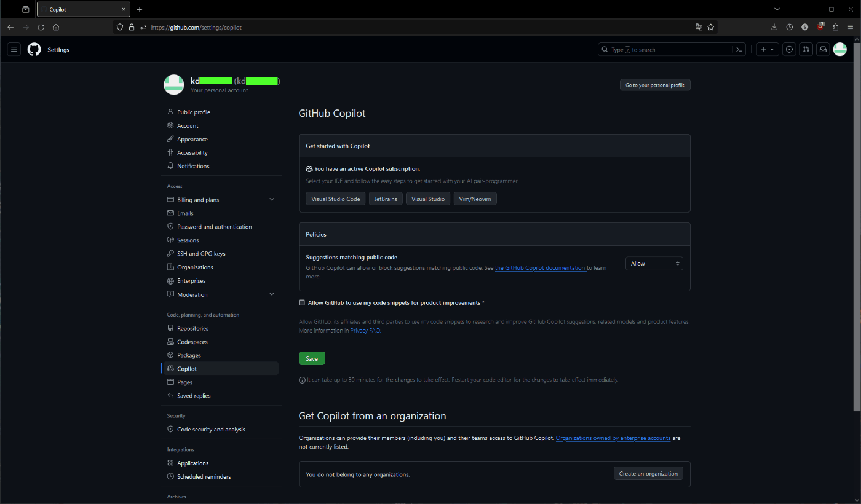
Task: Click the address bar URL
Action: (197, 27)
